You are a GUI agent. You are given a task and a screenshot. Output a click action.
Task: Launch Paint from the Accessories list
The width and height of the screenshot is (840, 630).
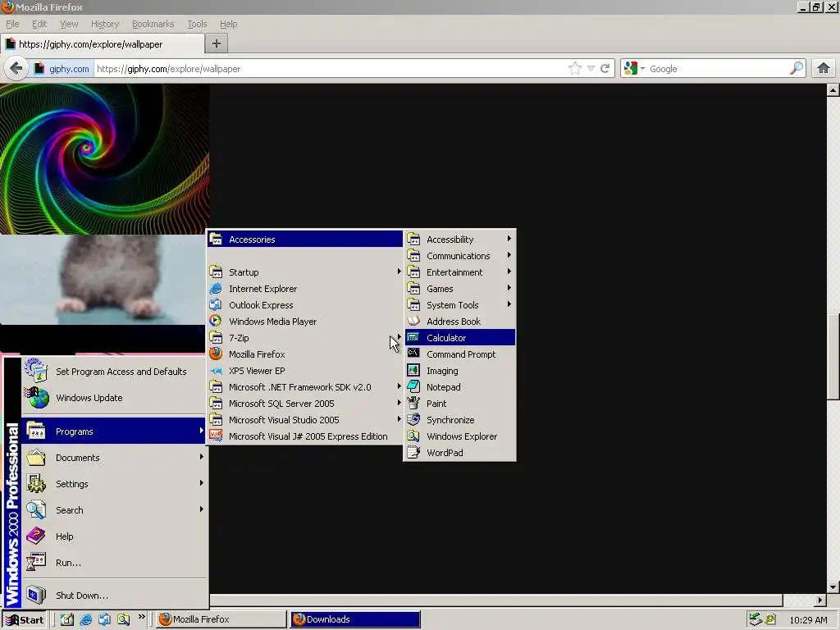pyautogui.click(x=459, y=404)
